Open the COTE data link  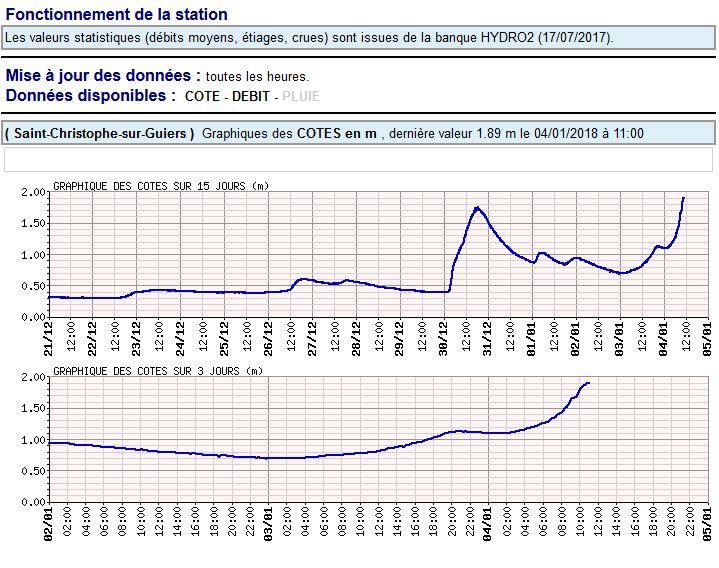pyautogui.click(x=204, y=96)
